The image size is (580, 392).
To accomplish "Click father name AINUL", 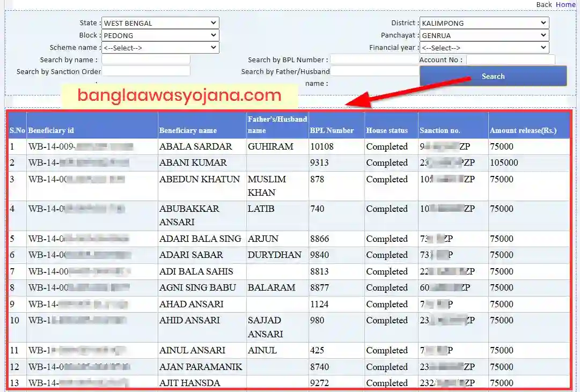I will 262,350.
